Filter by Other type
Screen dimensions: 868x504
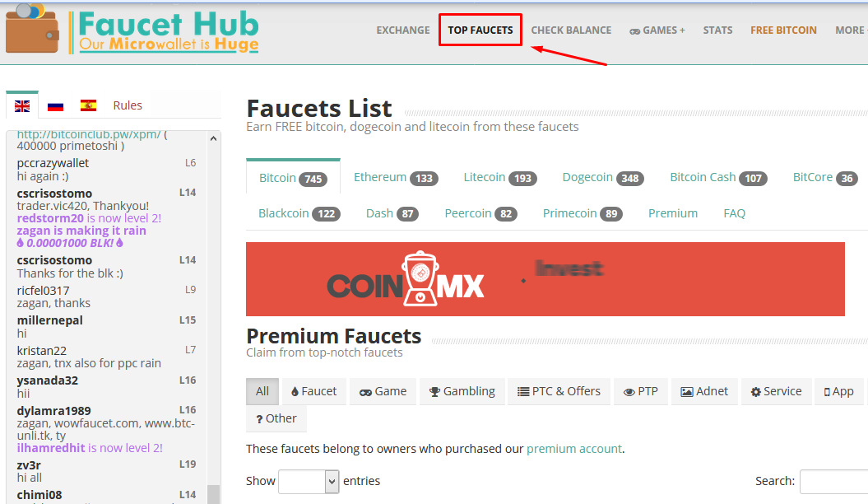276,418
